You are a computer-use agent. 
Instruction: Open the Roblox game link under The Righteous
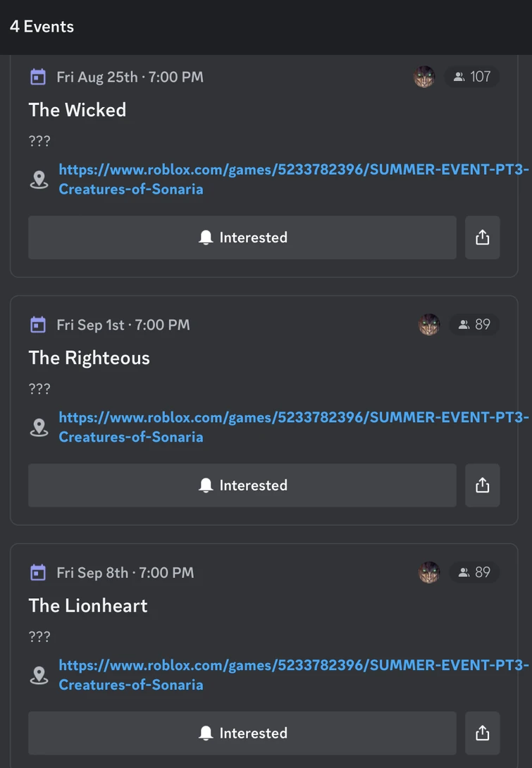tap(282, 417)
